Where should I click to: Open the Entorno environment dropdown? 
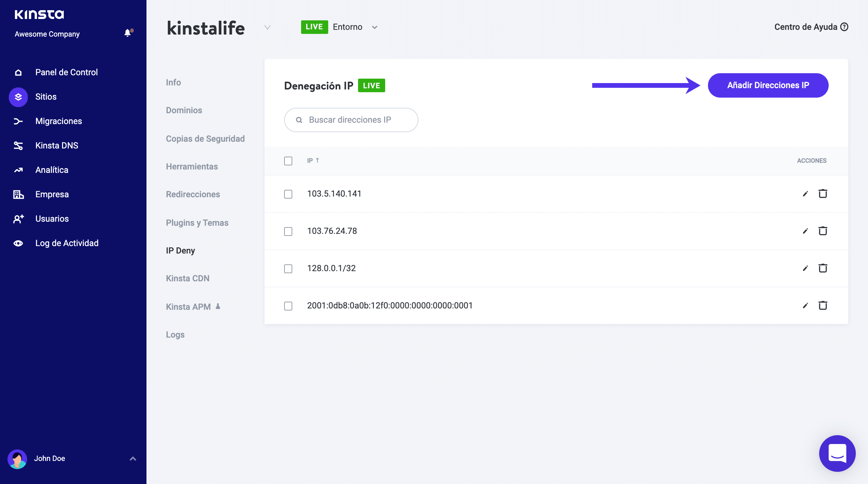[x=374, y=27]
